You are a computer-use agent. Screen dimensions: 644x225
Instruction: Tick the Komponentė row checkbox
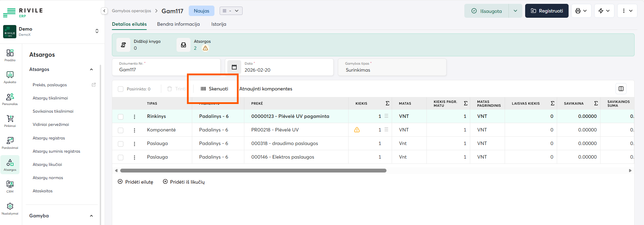[x=121, y=130]
